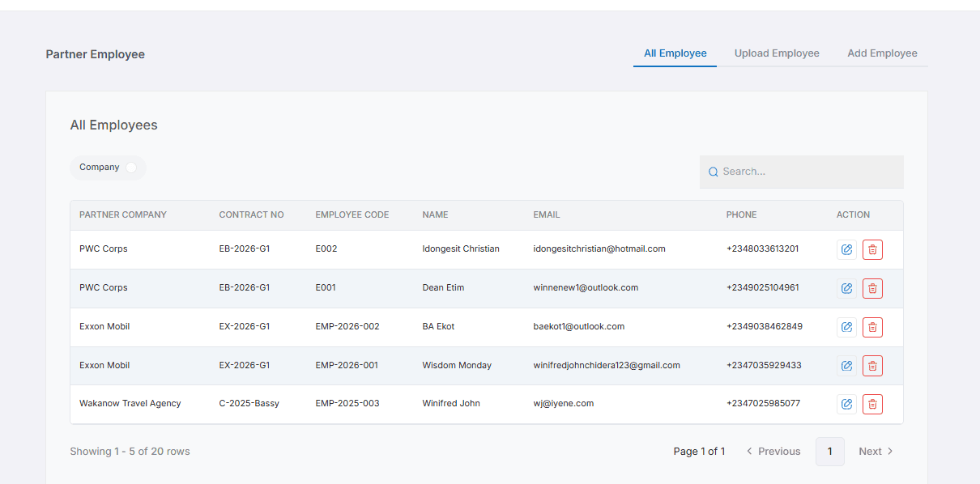Select the email winifredjohnchidera123@gmail.com
980x484 pixels.
tap(607, 365)
